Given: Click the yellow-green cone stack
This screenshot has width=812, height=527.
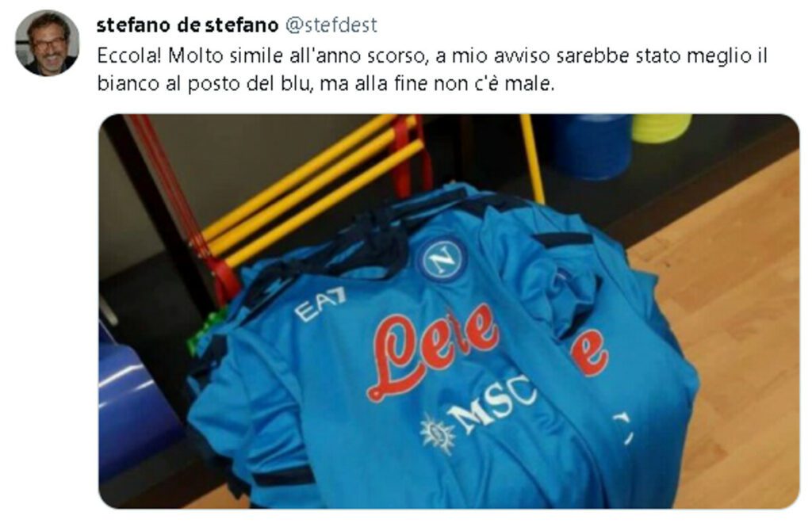Looking at the screenshot, I should [x=661, y=128].
